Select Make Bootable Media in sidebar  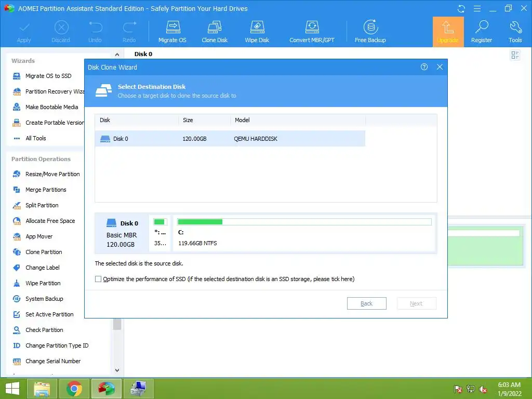45,107
